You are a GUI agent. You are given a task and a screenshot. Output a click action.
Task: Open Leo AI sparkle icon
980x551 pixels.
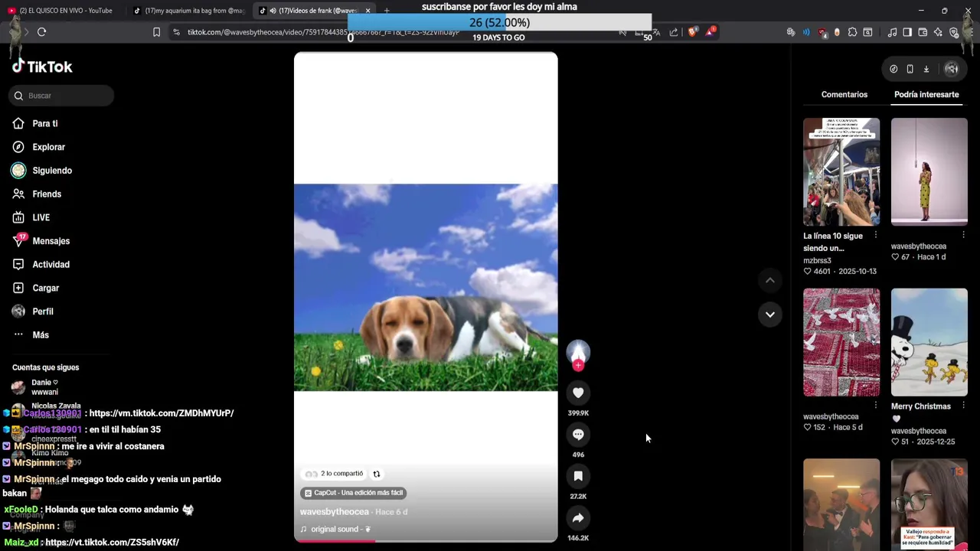(x=938, y=32)
